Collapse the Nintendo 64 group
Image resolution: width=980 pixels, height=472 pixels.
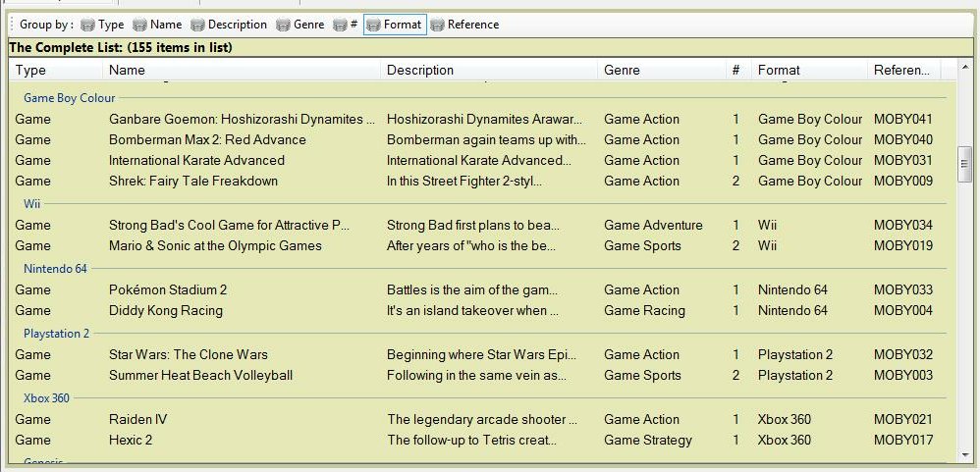(56, 269)
